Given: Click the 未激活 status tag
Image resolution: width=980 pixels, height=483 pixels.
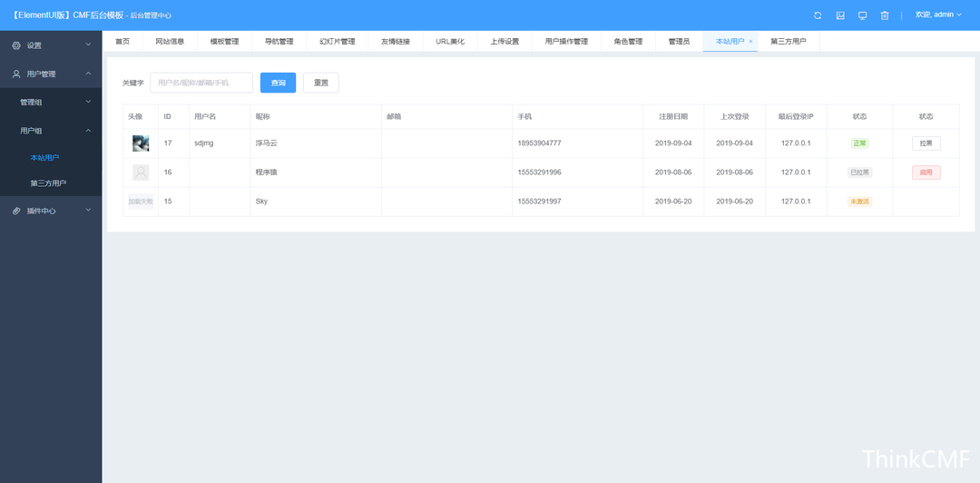Looking at the screenshot, I should tap(859, 202).
